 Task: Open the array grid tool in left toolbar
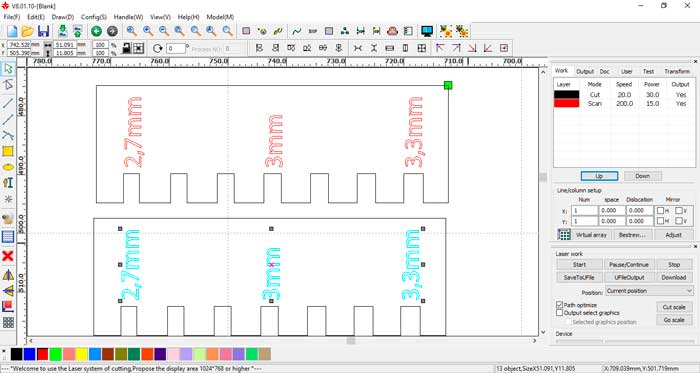[8, 323]
